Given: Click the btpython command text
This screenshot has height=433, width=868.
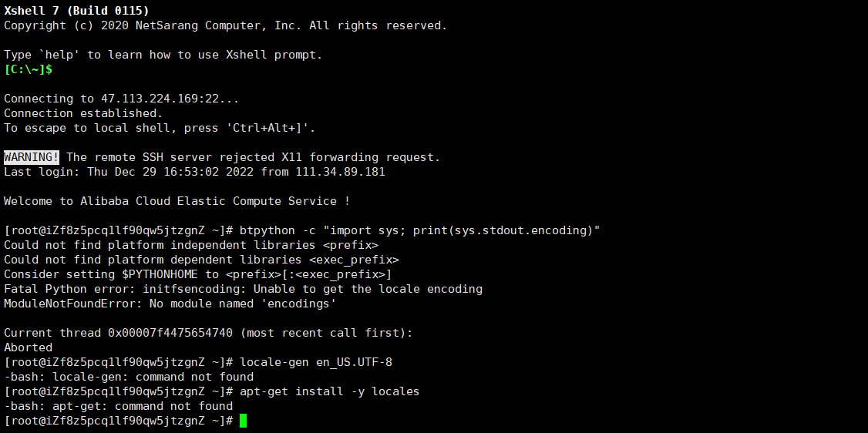Looking at the screenshot, I should click(x=420, y=230).
